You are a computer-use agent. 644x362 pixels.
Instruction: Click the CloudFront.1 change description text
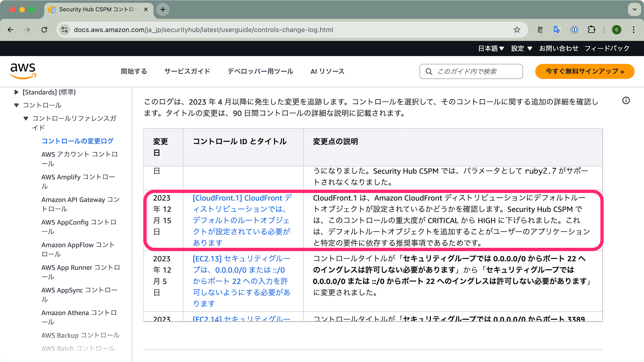pos(451,220)
